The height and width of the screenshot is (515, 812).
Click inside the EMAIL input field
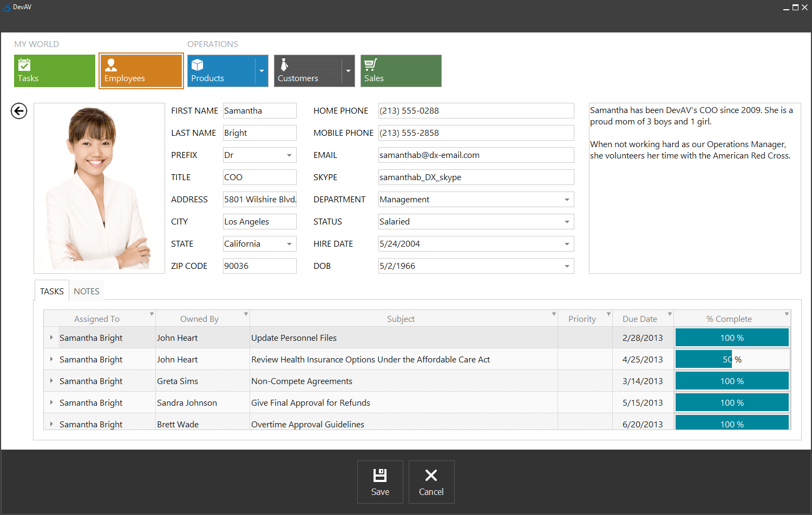pyautogui.click(x=476, y=155)
